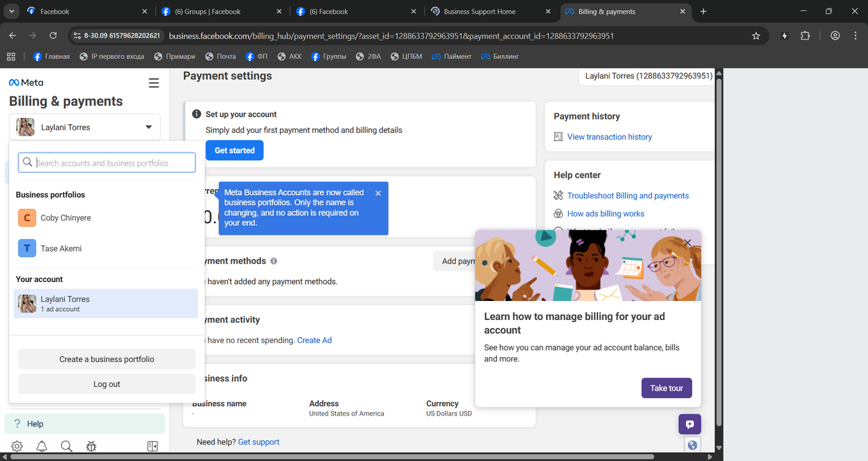Open Chrome three-dot menu
The height and width of the screenshot is (461, 868).
855,36
